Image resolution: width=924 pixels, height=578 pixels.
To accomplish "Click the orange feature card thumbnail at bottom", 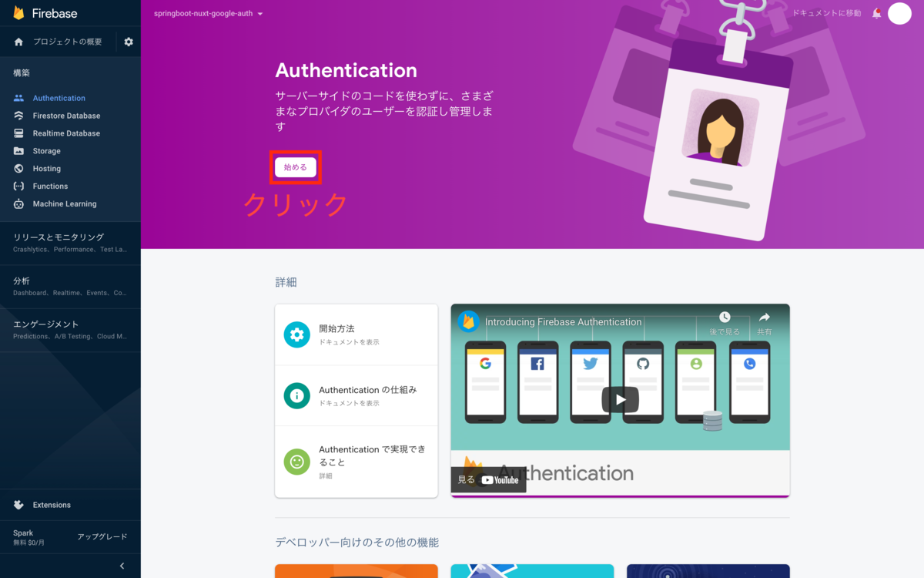I will 357,571.
